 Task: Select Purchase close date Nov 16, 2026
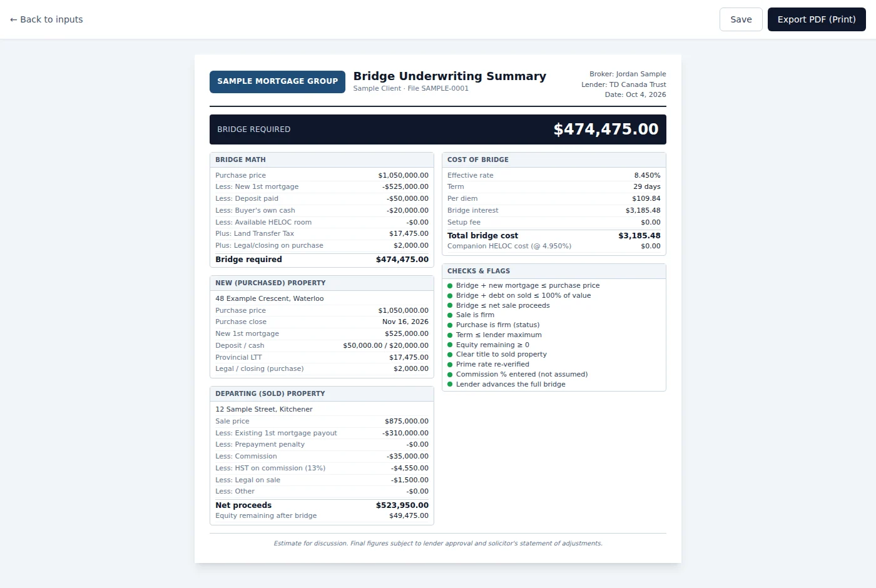(405, 322)
